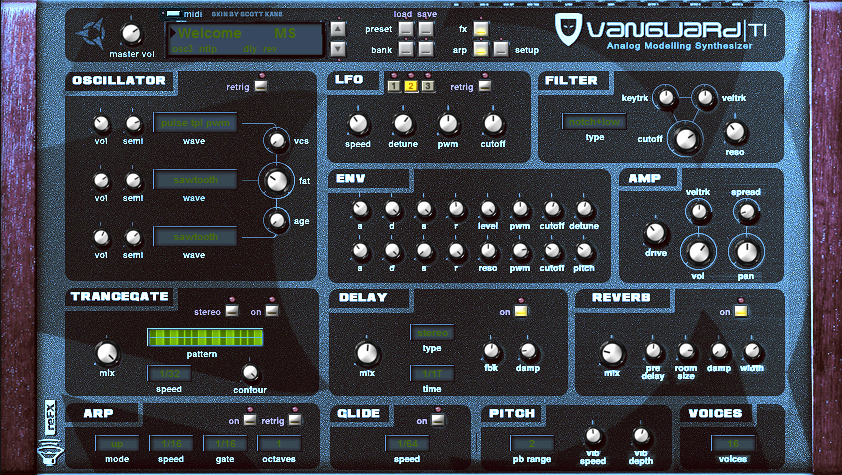Select LFO 3 tab
This screenshot has width=842, height=475.
(427, 86)
